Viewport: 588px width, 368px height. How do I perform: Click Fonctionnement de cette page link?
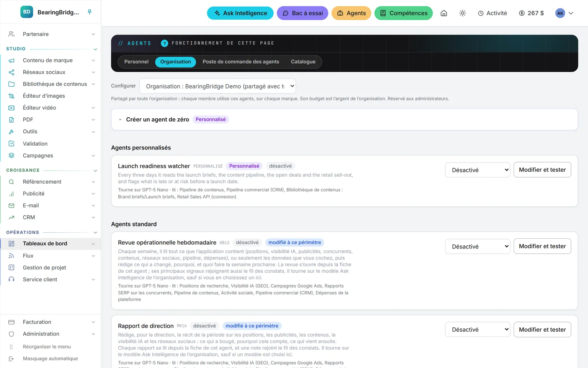pos(223,43)
